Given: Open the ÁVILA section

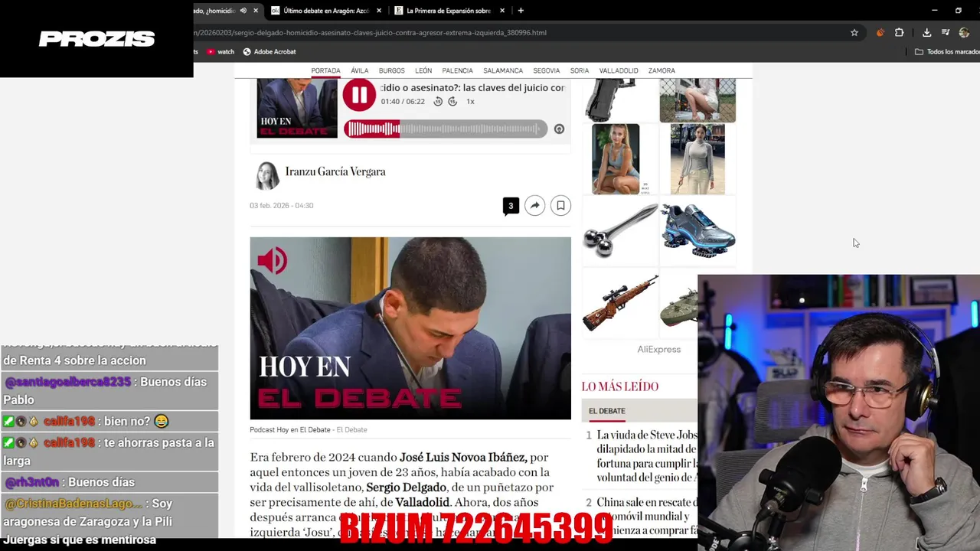Looking at the screenshot, I should (x=360, y=70).
